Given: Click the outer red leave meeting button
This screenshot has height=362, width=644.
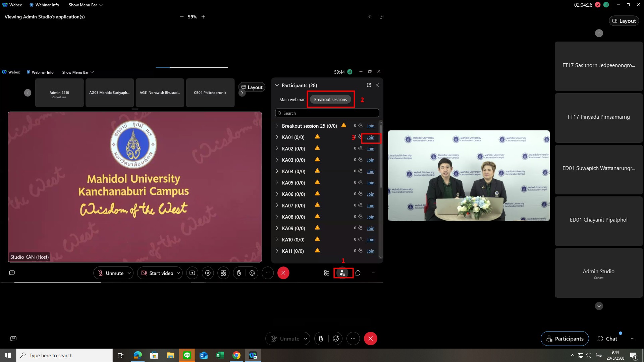Looking at the screenshot, I should [371, 339].
